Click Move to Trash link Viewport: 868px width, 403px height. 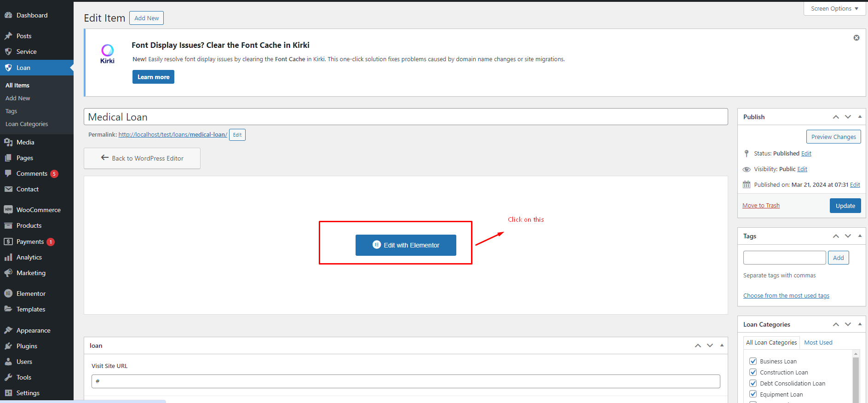pyautogui.click(x=761, y=206)
